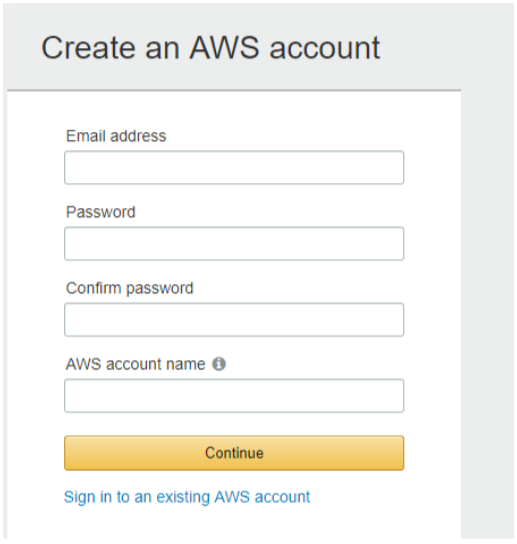Click the yellow Continue button
This screenshot has width=517, height=544.
pyautogui.click(x=234, y=453)
